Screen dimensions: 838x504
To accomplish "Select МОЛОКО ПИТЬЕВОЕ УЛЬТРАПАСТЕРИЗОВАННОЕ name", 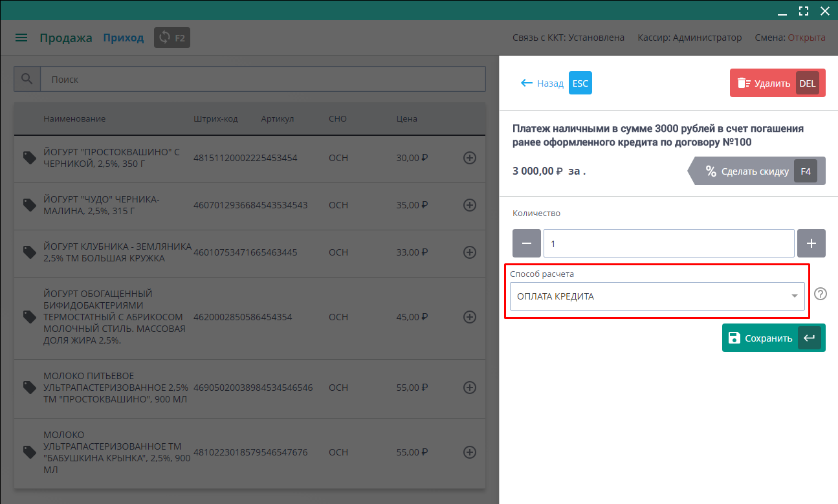I will pyautogui.click(x=116, y=388).
